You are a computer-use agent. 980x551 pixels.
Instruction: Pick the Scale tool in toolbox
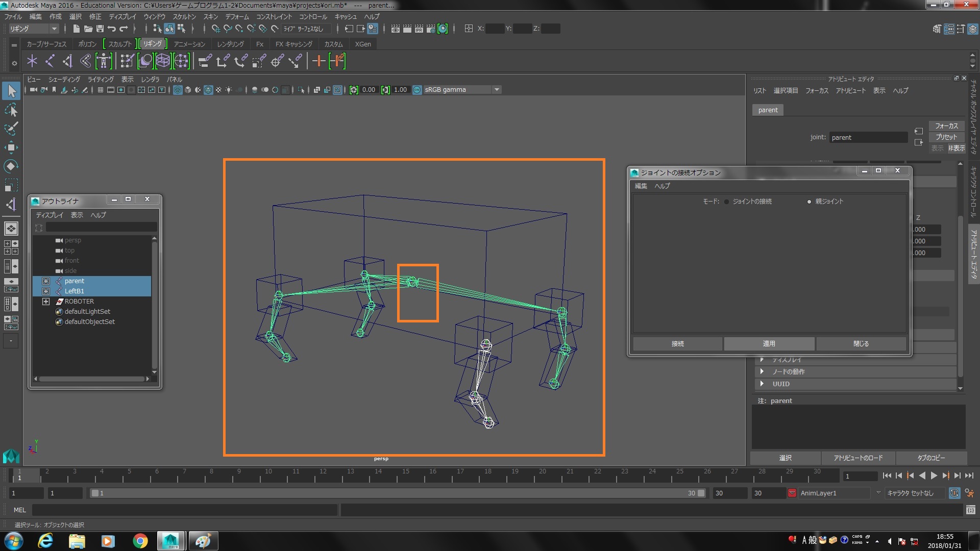(11, 185)
